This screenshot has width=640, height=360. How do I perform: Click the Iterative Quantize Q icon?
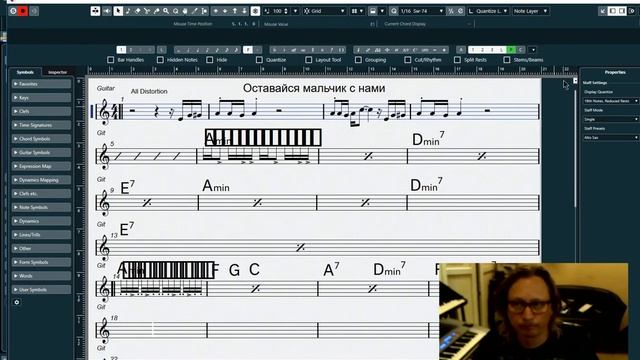coord(393,11)
